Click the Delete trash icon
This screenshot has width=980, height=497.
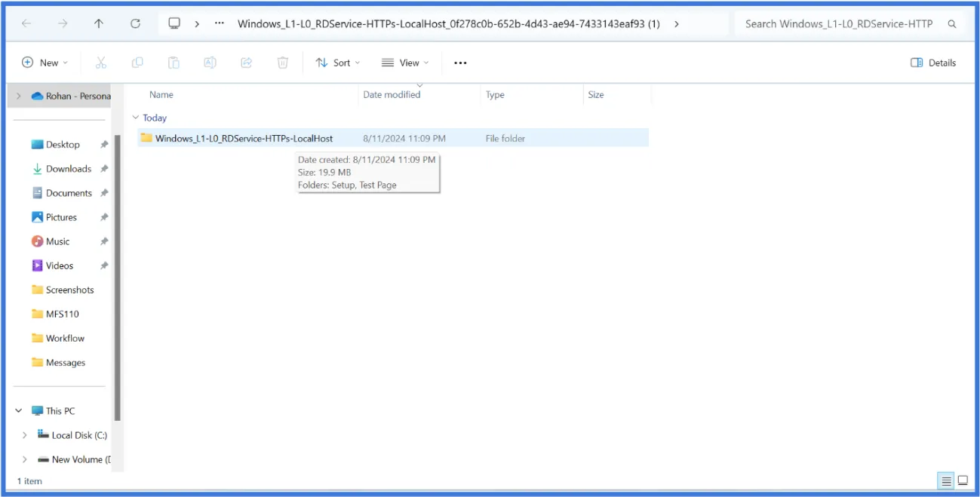[283, 63]
